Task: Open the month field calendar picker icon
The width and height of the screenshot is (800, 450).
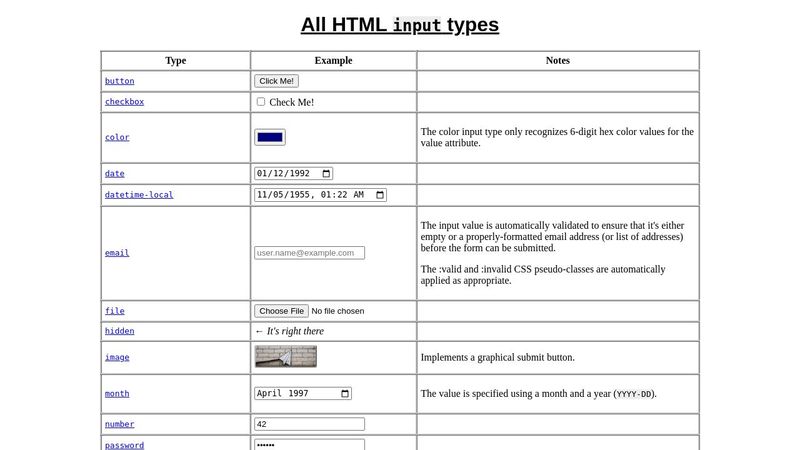Action: pyautogui.click(x=345, y=394)
